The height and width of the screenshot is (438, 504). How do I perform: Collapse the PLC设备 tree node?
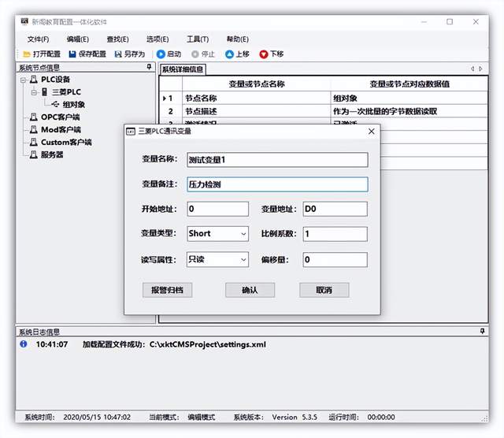[x=24, y=80]
